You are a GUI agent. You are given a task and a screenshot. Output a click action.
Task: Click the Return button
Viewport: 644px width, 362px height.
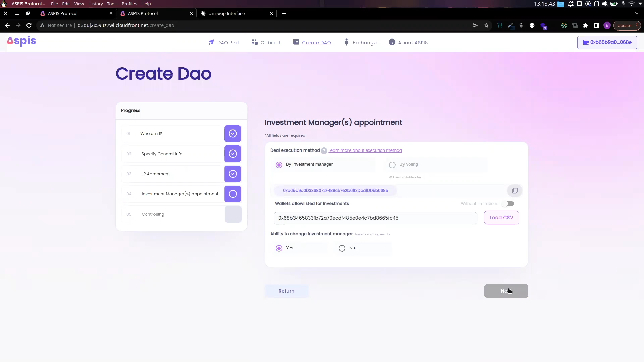(x=286, y=291)
